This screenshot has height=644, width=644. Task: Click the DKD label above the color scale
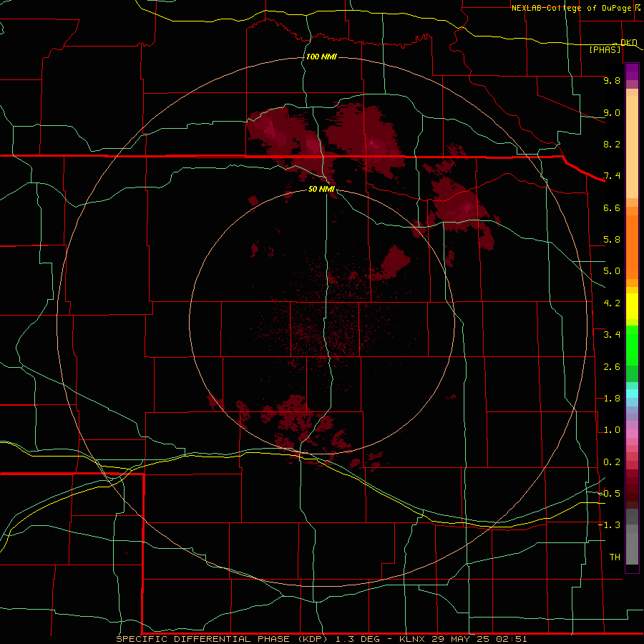[x=628, y=43]
